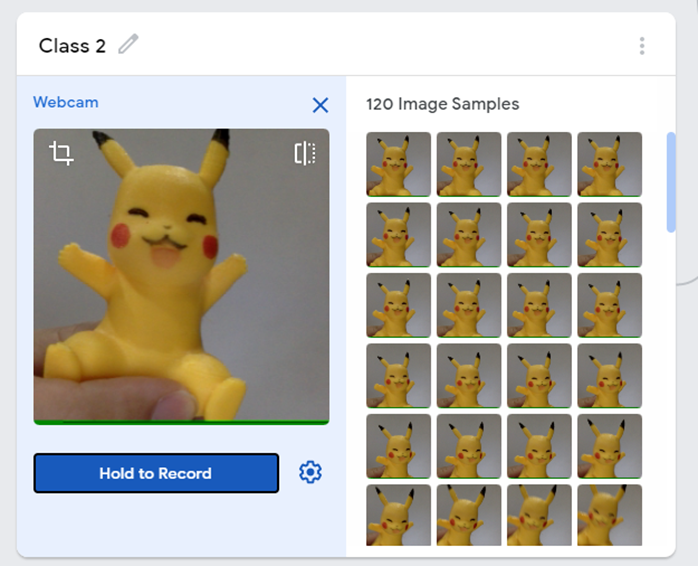Screen dimensions: 698x566
Task: Click the image samples scrollbar thumb
Action: [671, 182]
